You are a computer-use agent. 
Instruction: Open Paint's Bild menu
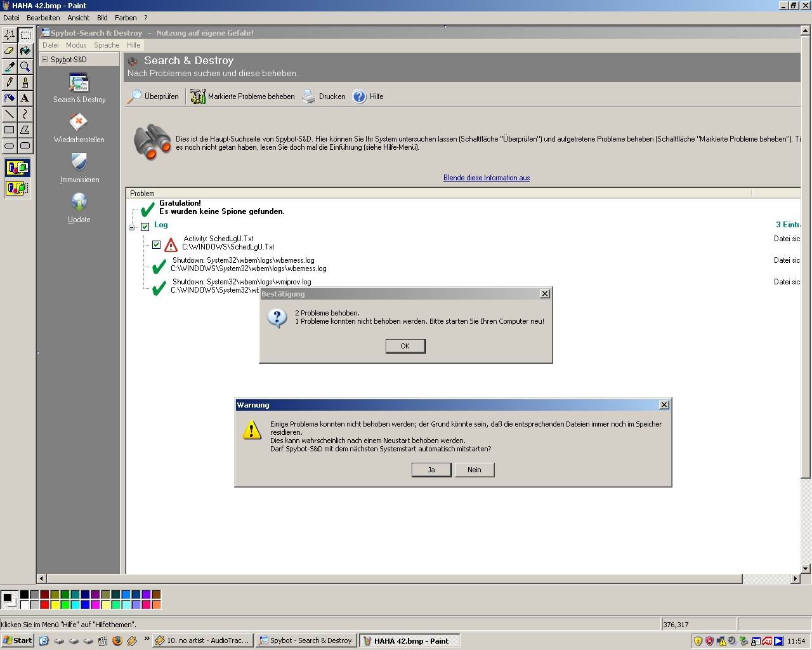point(102,18)
